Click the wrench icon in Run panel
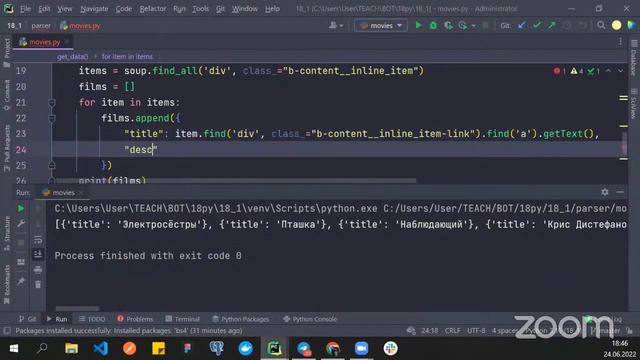640x360 pixels. pos(21,224)
